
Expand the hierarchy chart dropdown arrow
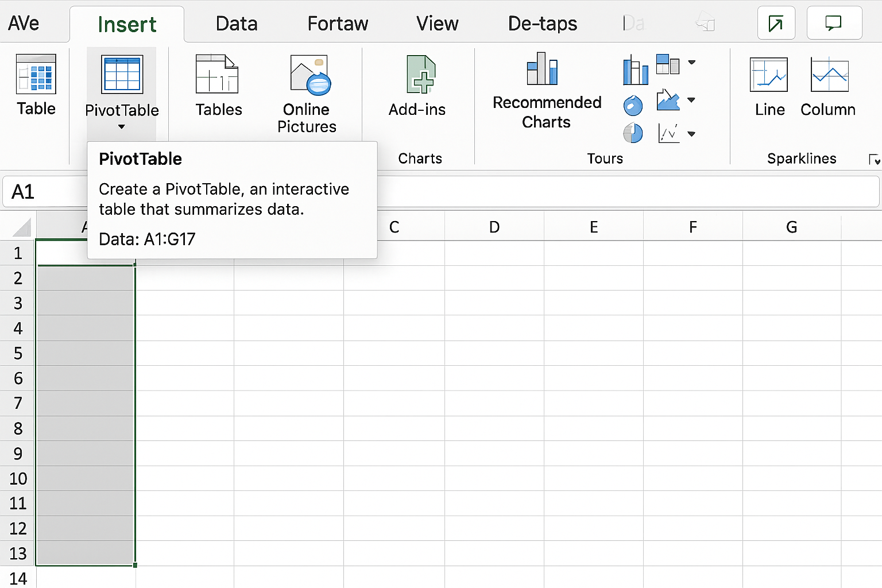[692, 63]
